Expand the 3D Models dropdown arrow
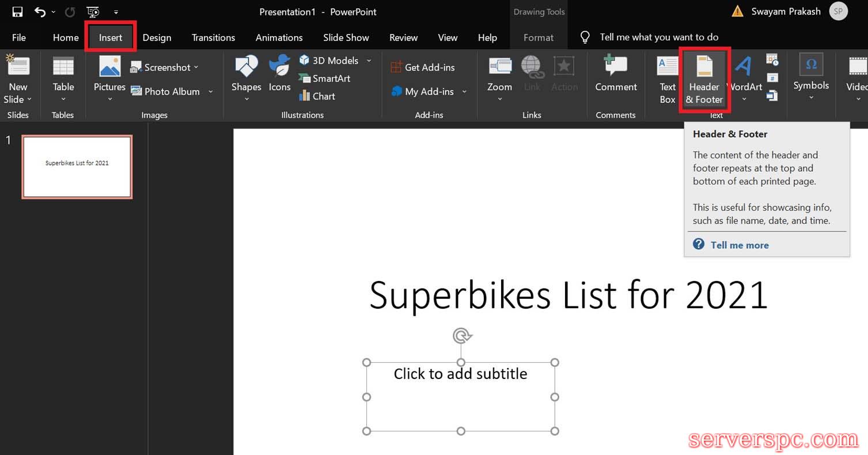This screenshot has height=455, width=868. click(369, 60)
